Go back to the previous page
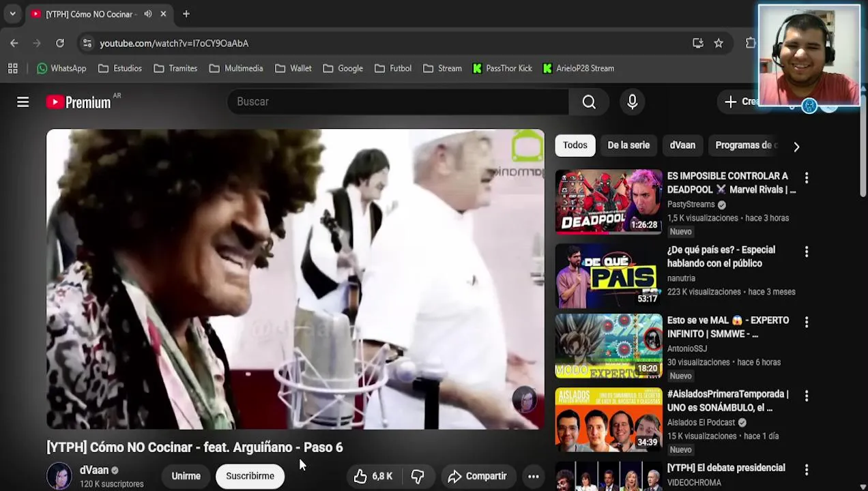 click(14, 43)
